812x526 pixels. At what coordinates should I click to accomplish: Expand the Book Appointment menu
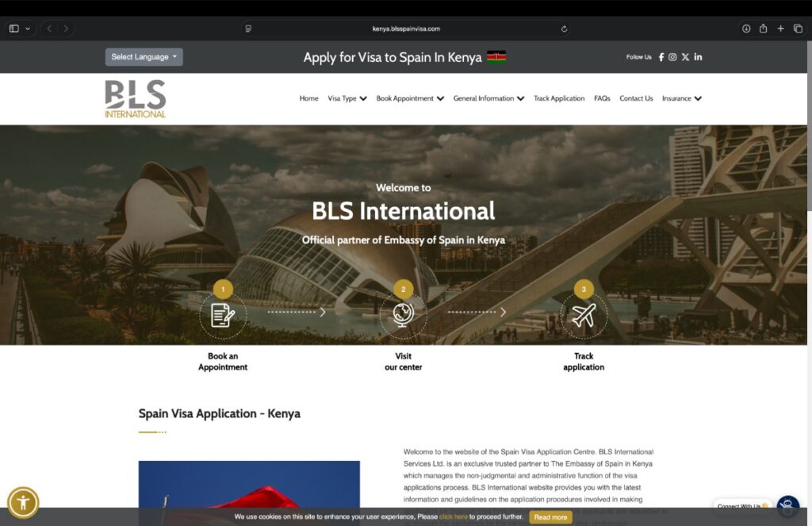tap(410, 98)
